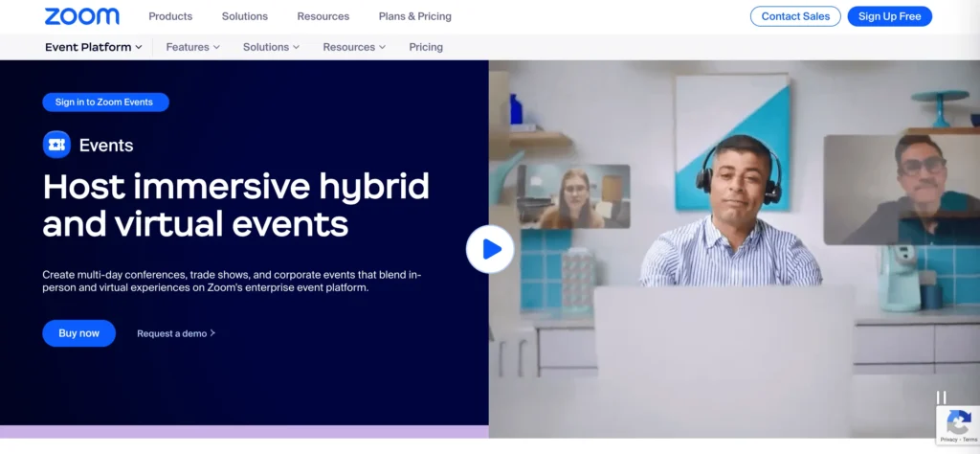Click the 'Events' product label text
This screenshot has height=454, width=980.
[106, 145]
